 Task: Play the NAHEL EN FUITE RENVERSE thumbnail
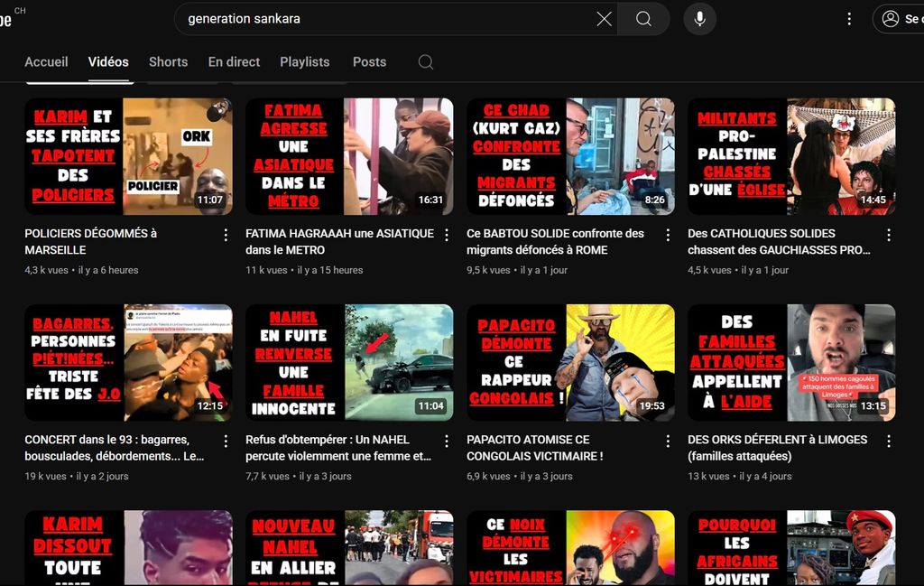(x=349, y=363)
